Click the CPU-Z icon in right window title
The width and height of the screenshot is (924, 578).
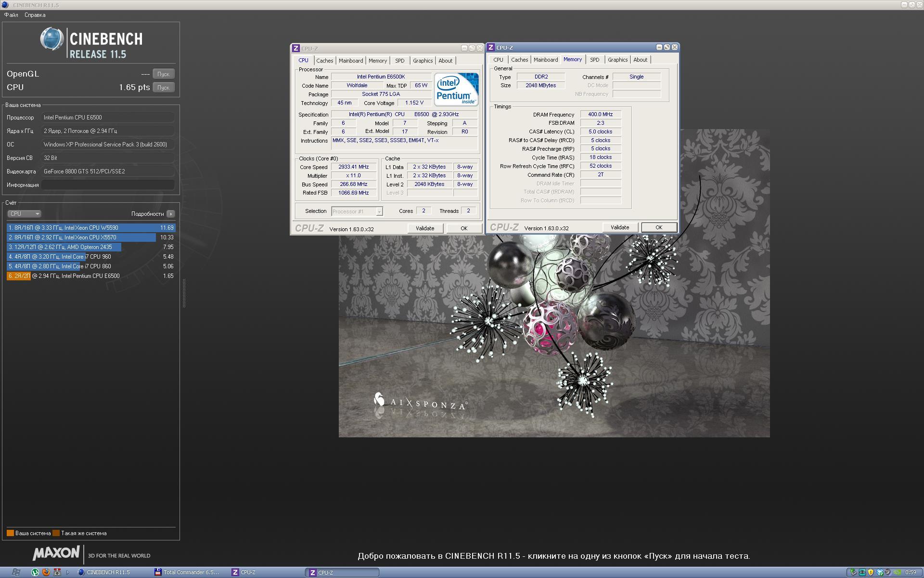coord(491,47)
